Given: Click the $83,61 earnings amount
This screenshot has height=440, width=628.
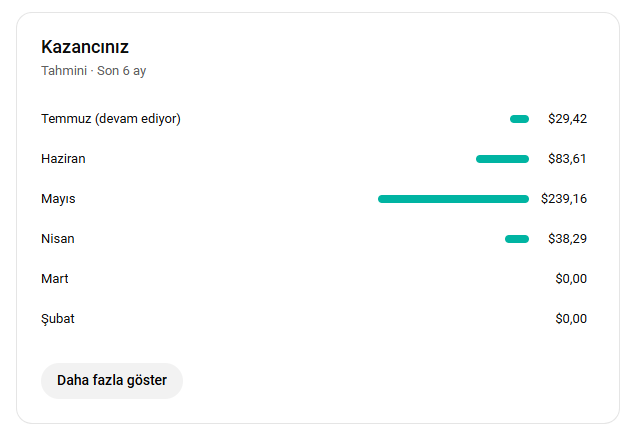Looking at the screenshot, I should (x=567, y=159).
